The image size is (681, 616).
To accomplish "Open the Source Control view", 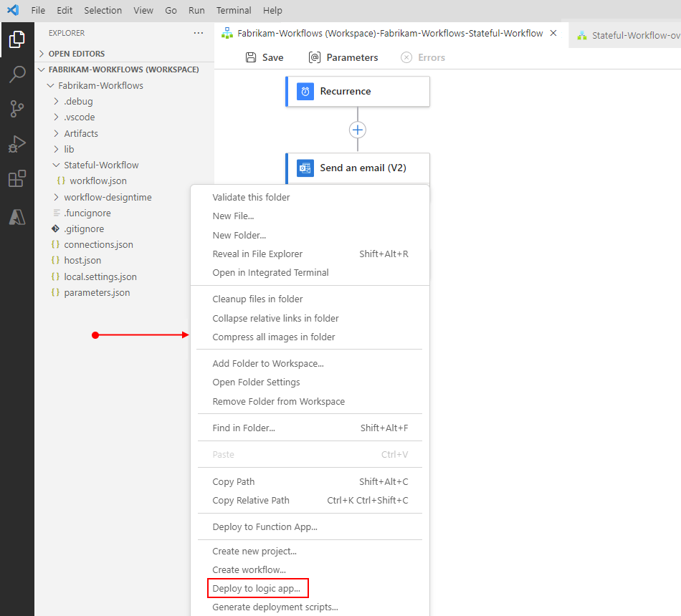I will point(17,109).
